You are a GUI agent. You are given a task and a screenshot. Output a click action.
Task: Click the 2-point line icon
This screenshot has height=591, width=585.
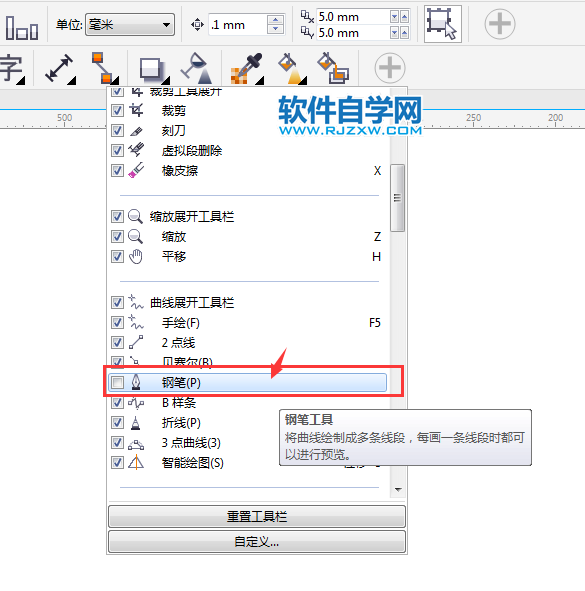click(136, 342)
